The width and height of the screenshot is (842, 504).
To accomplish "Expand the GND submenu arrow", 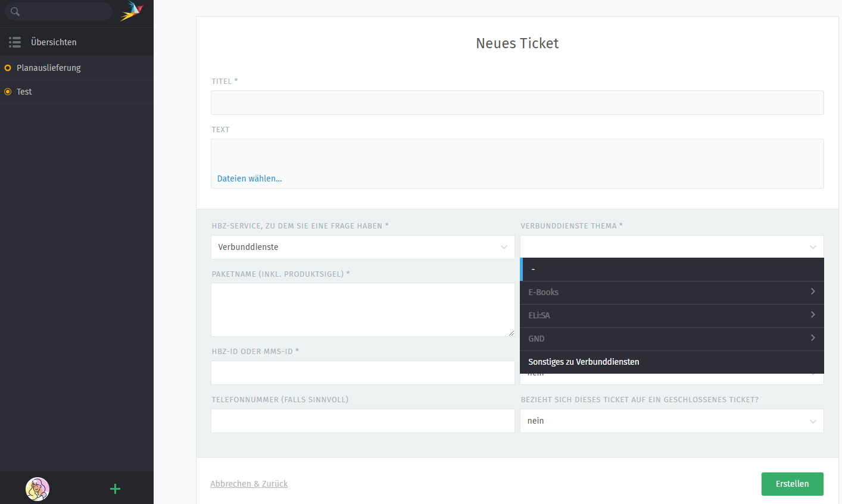I will [x=812, y=338].
